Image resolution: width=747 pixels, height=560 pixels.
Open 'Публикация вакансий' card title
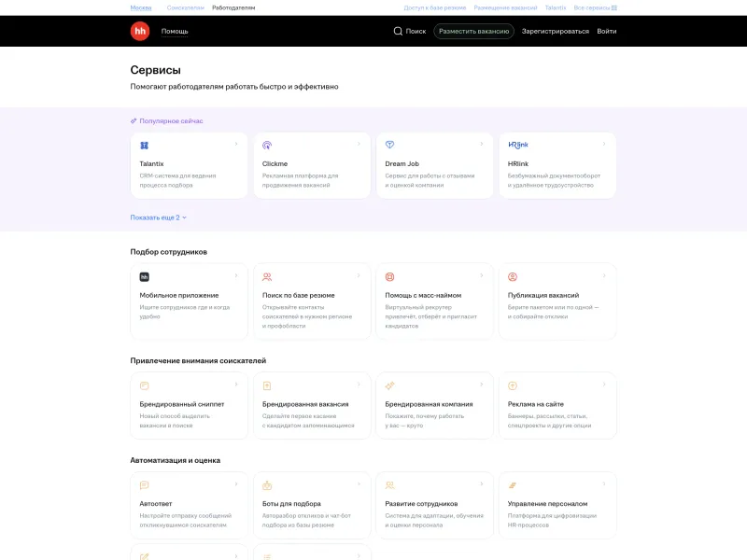[x=543, y=295]
